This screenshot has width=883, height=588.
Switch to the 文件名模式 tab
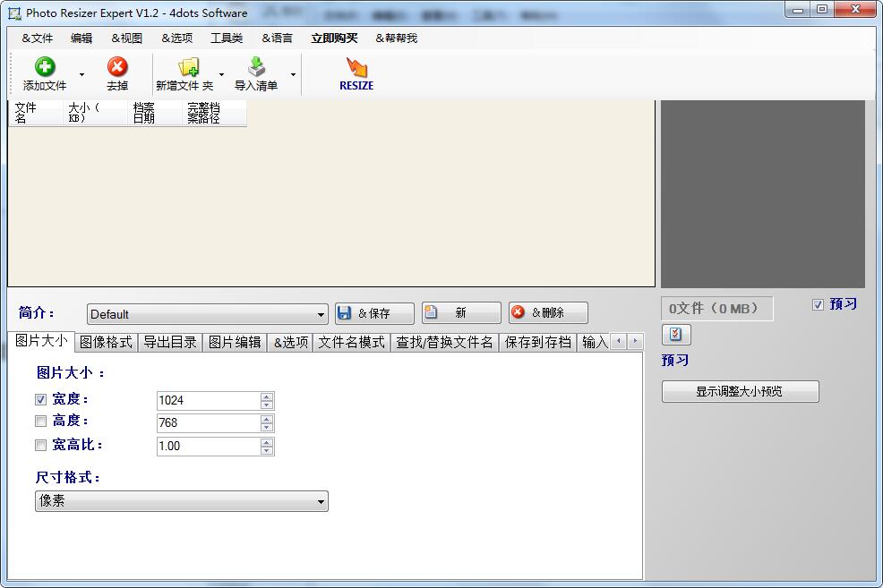click(x=351, y=342)
